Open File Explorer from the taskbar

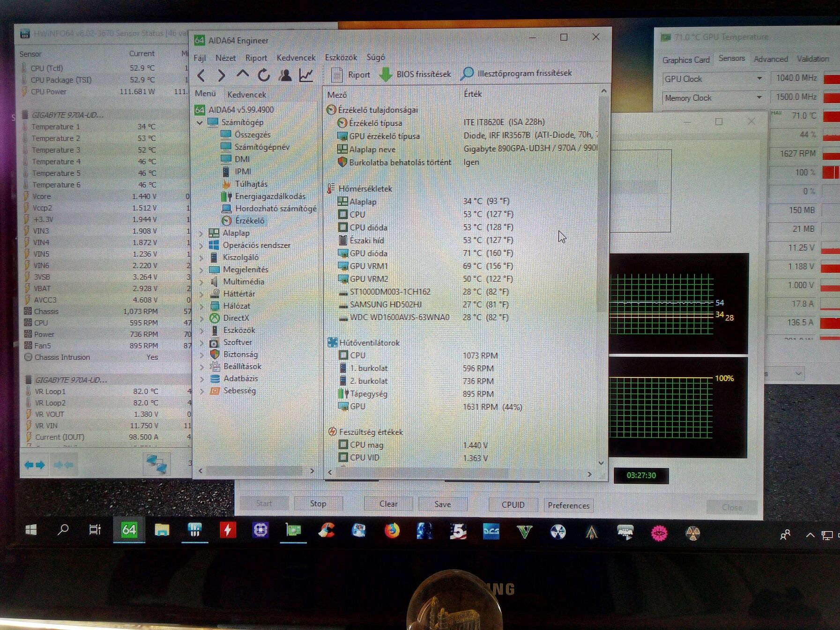pyautogui.click(x=162, y=530)
